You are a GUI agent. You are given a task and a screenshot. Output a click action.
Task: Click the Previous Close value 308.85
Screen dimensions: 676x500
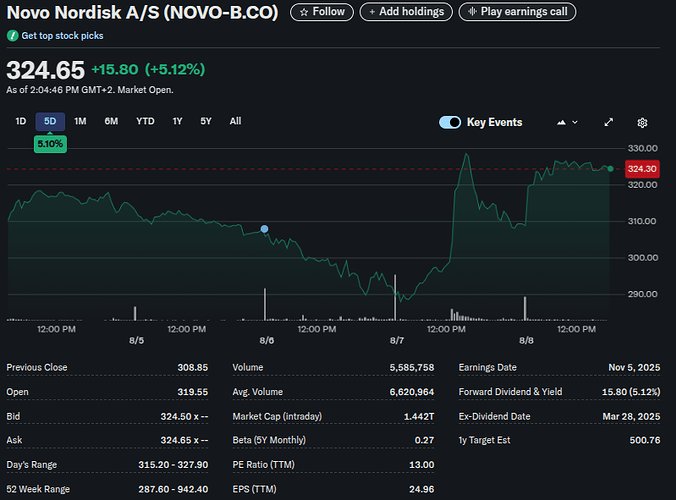pos(193,367)
